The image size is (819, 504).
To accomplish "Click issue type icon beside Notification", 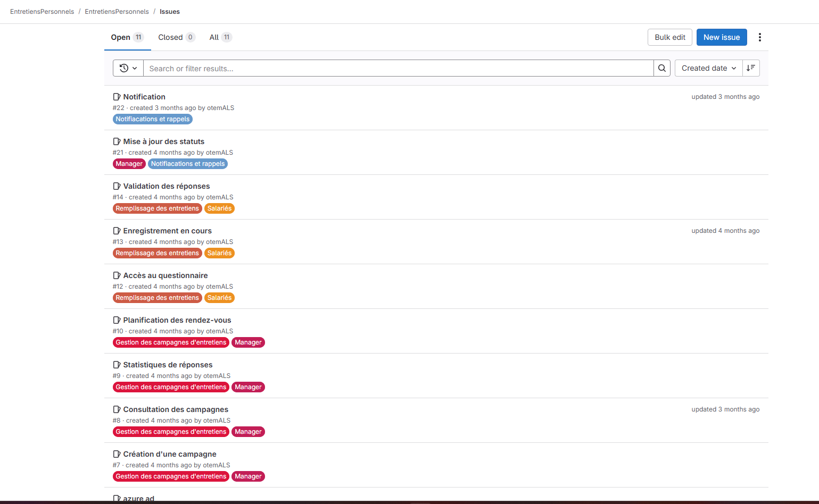I will [117, 97].
